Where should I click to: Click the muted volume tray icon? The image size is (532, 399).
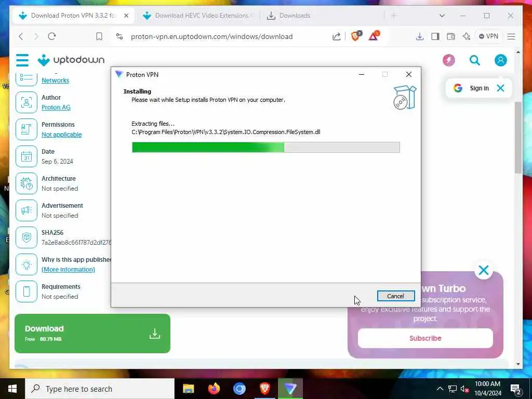(x=465, y=389)
